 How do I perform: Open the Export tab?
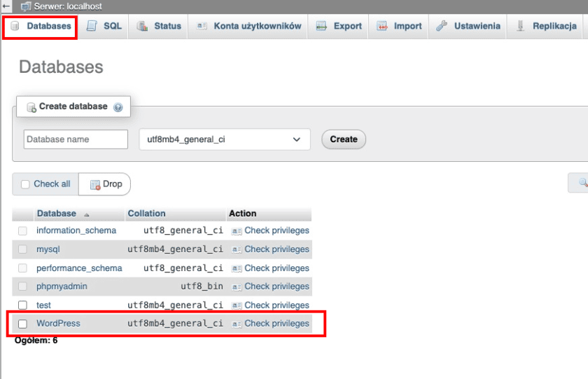click(x=339, y=26)
